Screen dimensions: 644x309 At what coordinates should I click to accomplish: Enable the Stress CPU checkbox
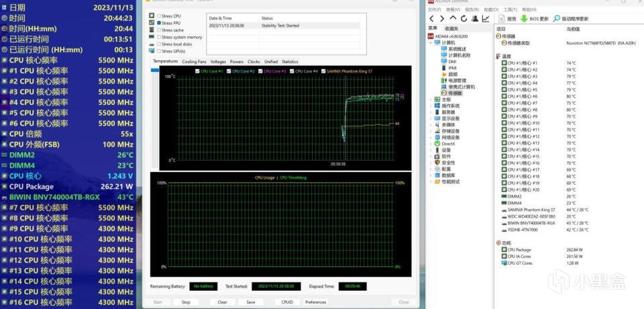tap(158, 15)
